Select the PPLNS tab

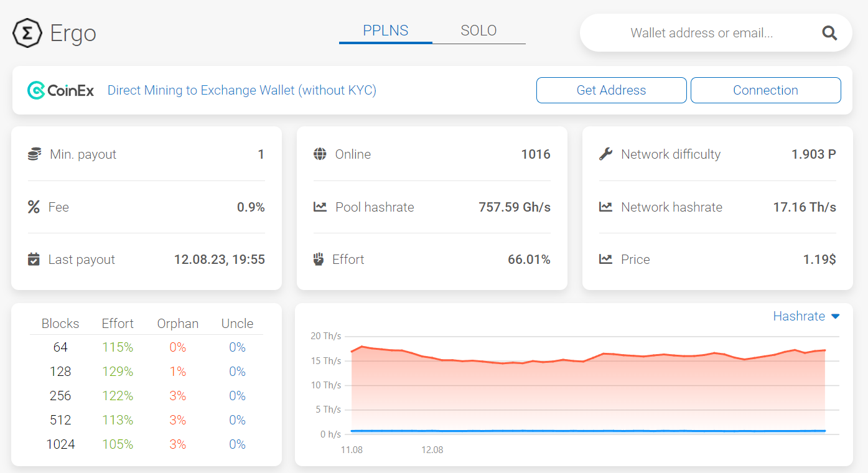click(386, 30)
